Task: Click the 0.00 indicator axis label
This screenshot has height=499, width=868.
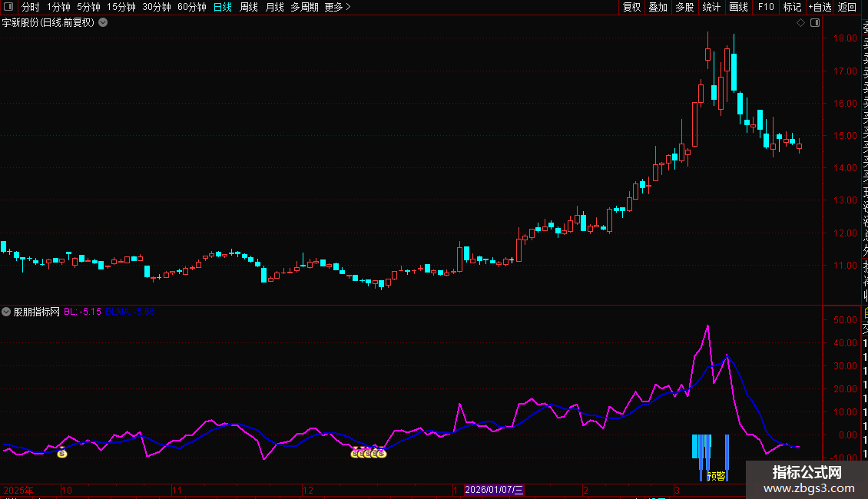Action: (848, 435)
